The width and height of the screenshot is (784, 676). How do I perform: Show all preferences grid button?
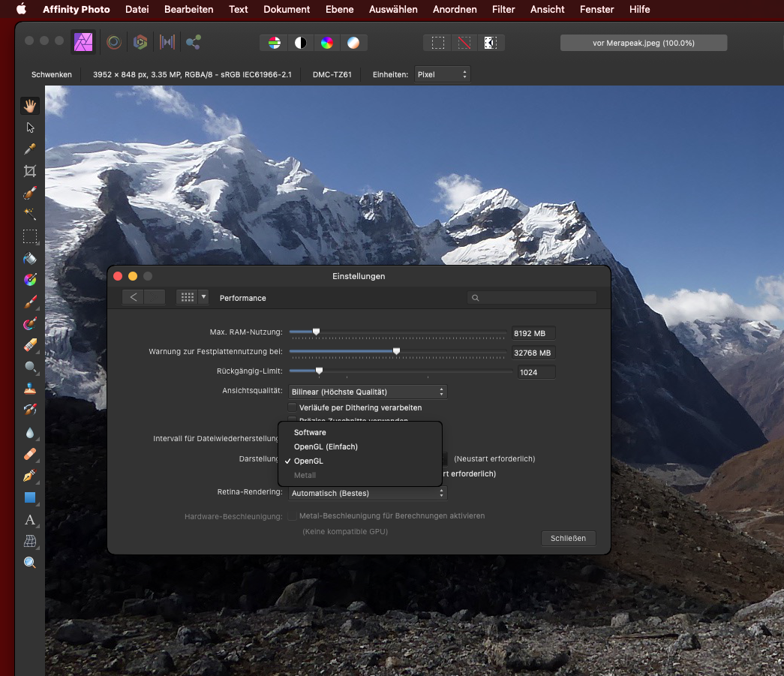188,297
